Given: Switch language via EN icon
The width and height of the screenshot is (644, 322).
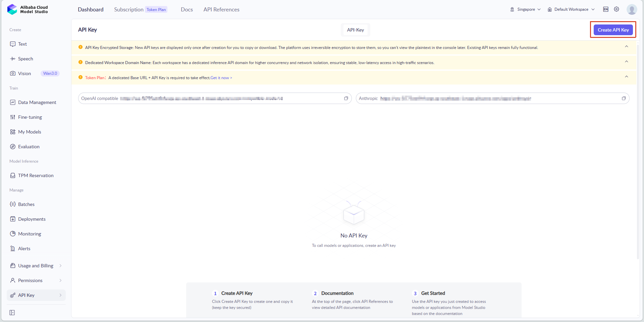Looking at the screenshot, I should [x=606, y=9].
